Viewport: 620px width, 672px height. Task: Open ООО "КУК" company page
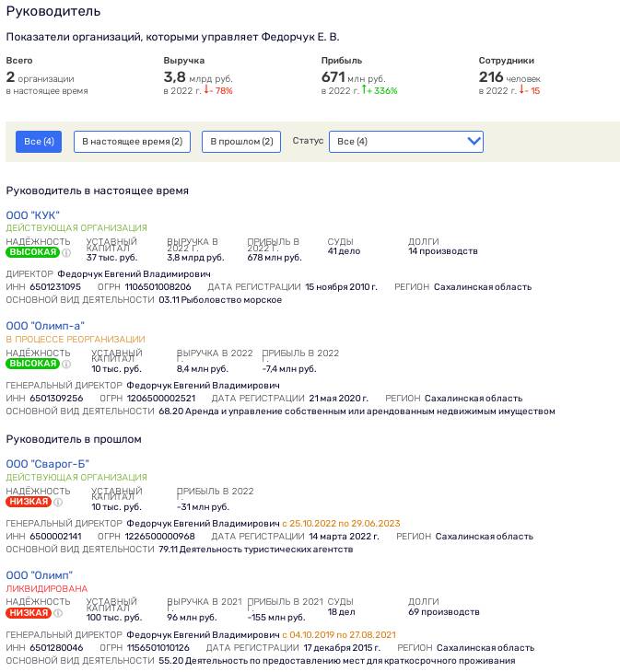pyautogui.click(x=33, y=215)
